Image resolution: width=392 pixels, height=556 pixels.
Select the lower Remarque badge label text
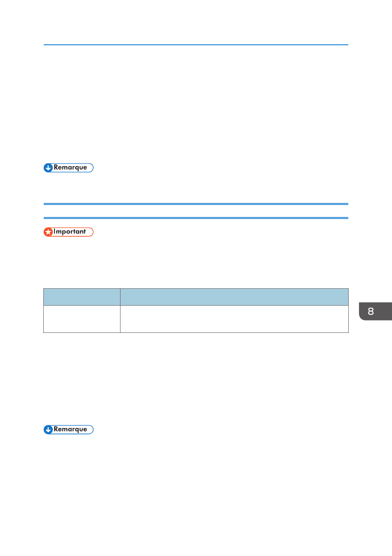70,429
